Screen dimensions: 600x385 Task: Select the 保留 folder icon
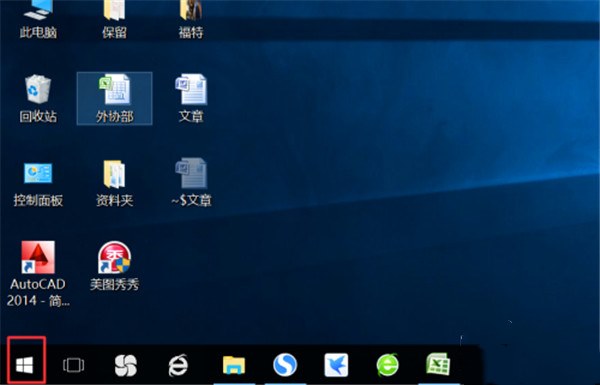(114, 9)
